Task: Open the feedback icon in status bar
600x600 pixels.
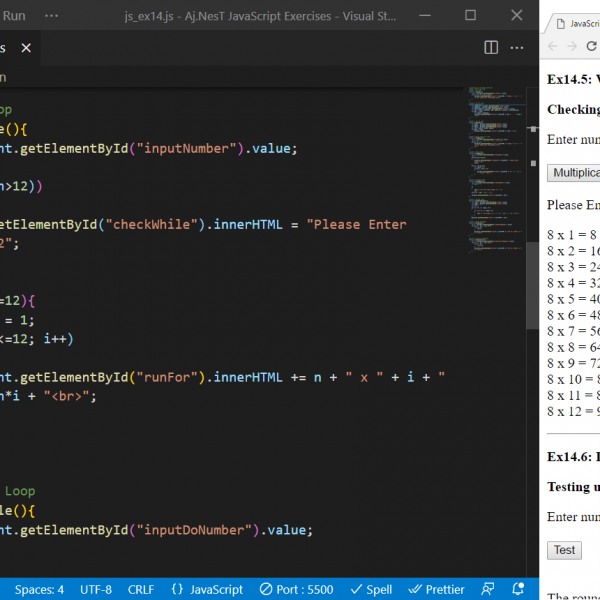Action: click(x=488, y=589)
